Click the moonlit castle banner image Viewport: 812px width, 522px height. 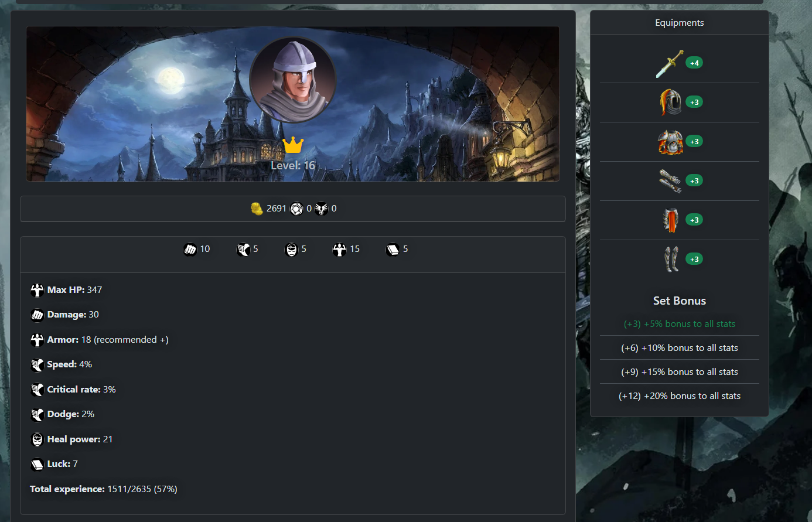click(x=293, y=104)
